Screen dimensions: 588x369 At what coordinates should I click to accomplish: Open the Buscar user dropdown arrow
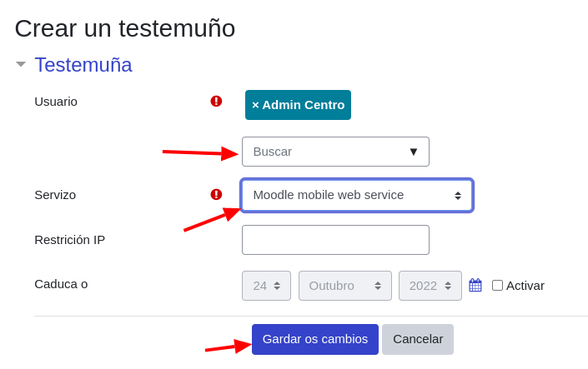(413, 152)
